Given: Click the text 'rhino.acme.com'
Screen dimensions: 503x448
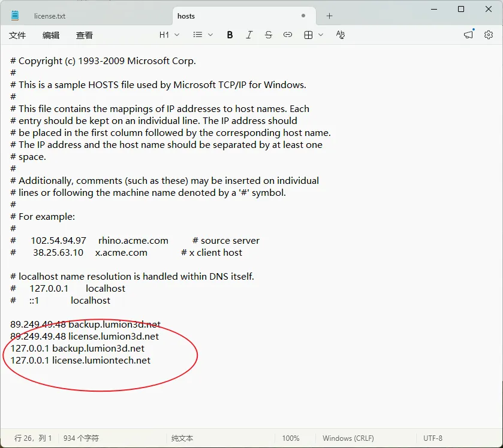Looking at the screenshot, I should tap(133, 240).
